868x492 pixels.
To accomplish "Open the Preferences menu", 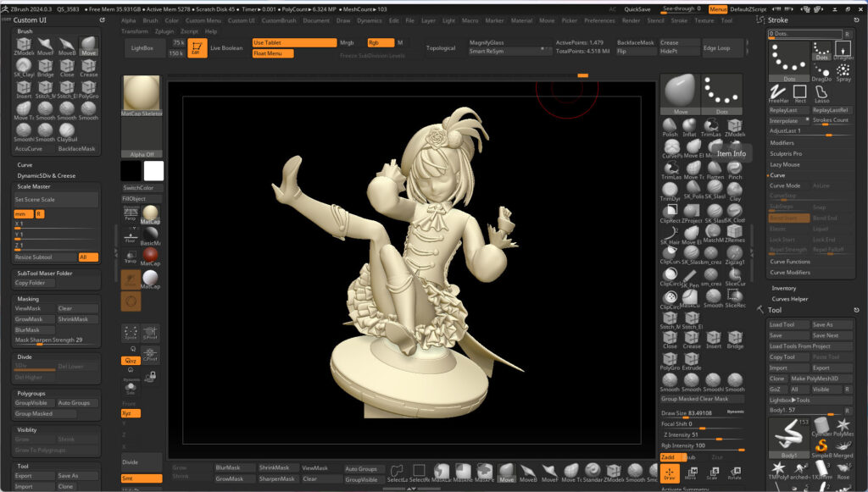I will click(x=599, y=20).
